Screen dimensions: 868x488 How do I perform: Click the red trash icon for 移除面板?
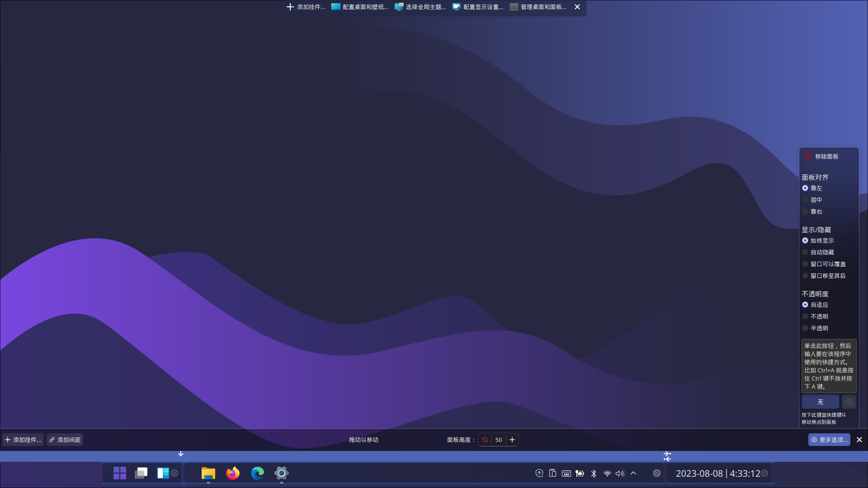808,156
